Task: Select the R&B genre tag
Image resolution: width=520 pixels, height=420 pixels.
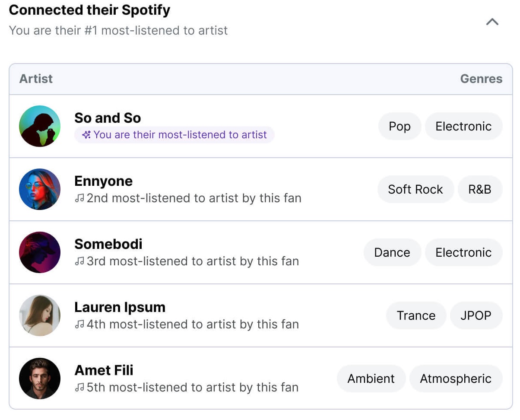Action: (480, 189)
